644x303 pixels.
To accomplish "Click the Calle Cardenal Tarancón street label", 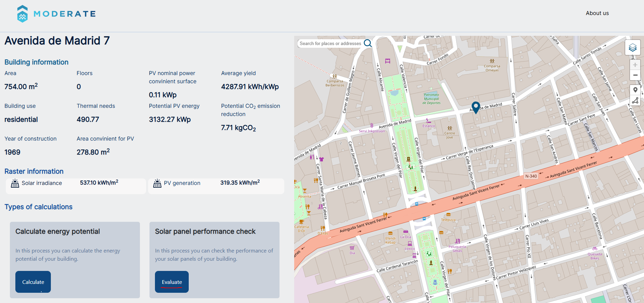I will pyautogui.click(x=397, y=266).
